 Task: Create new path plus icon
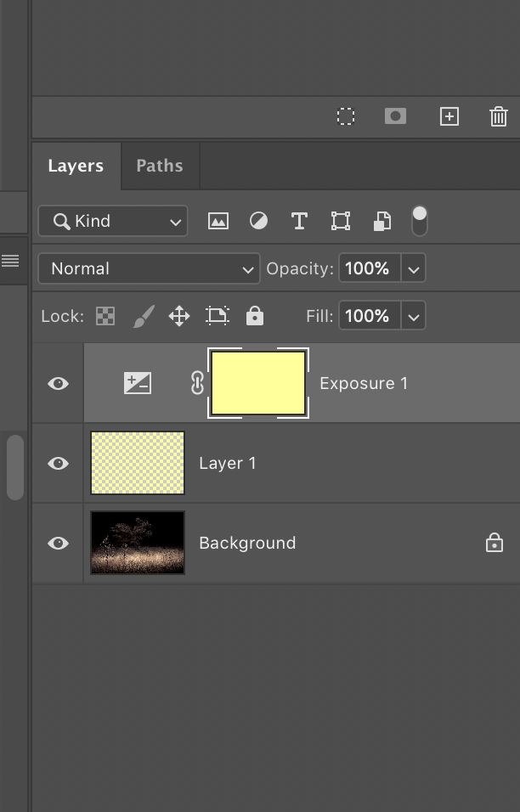pyautogui.click(x=449, y=116)
